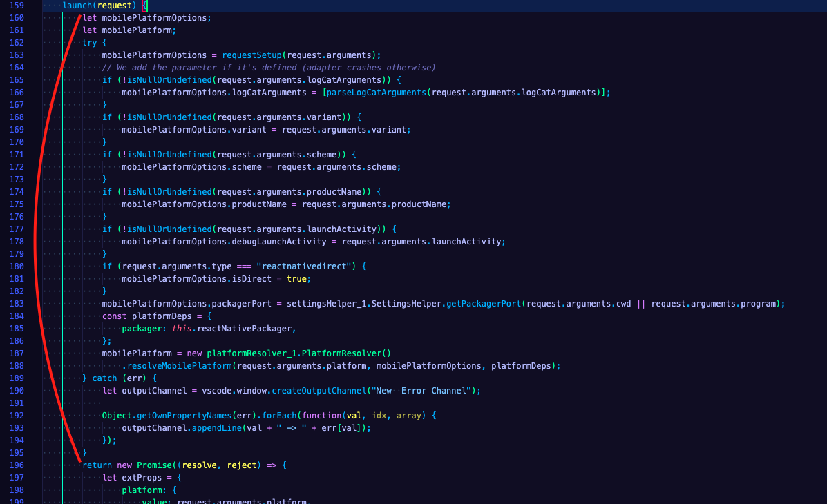Click the packagerPort property on line 183
Screen dimensions: 827x504
(x=242, y=304)
